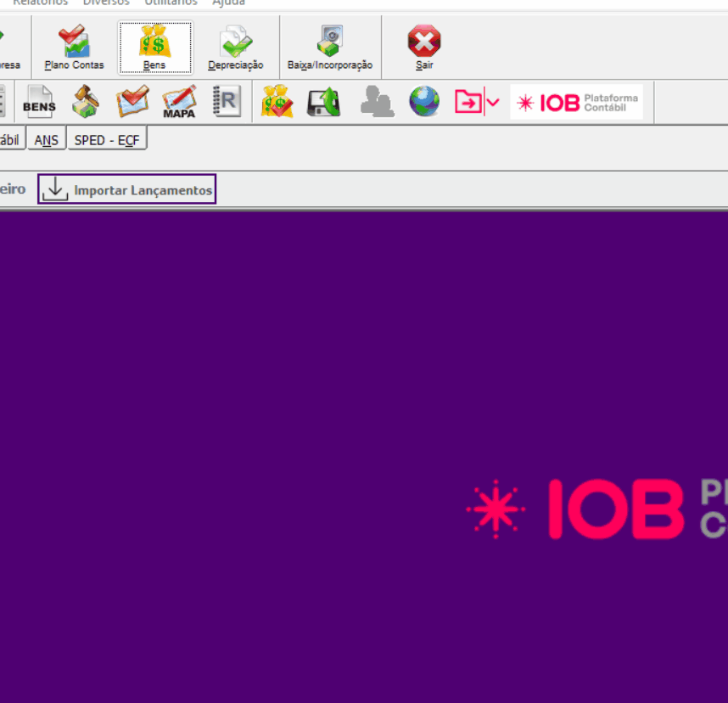This screenshot has width=728, height=703.
Task: Click the globe icon in toolbar
Action: coord(424,102)
